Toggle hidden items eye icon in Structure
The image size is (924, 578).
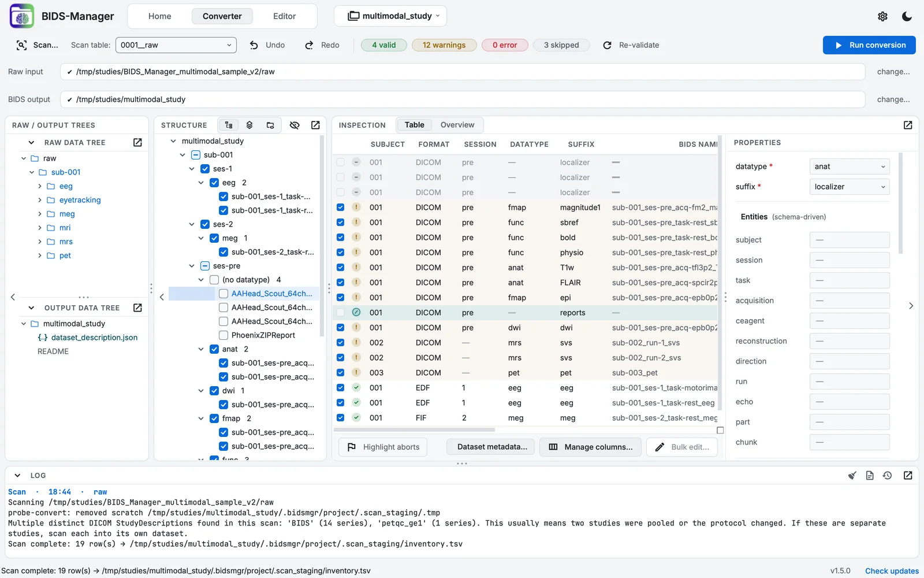[x=295, y=125]
